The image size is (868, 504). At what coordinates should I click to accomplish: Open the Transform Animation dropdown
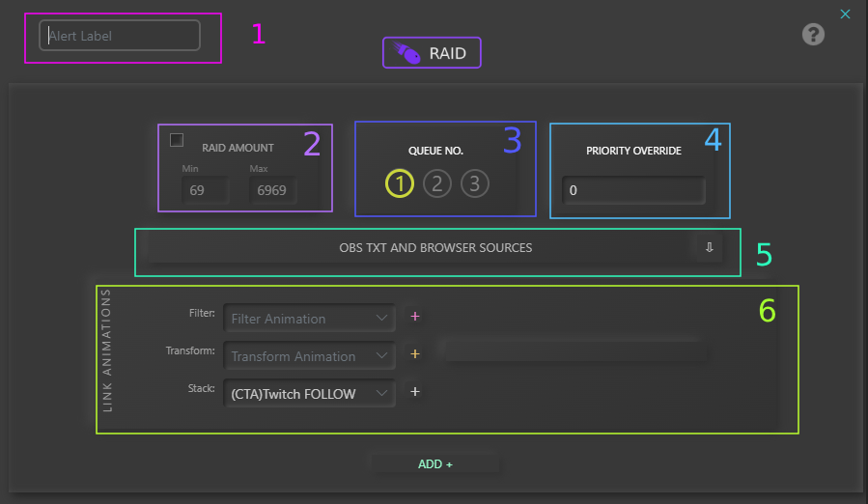[309, 355]
